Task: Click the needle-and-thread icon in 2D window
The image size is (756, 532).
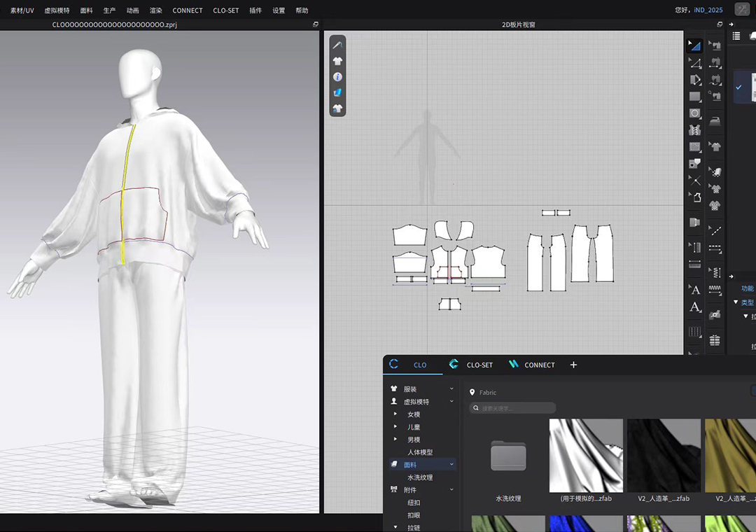Action: tap(337, 45)
